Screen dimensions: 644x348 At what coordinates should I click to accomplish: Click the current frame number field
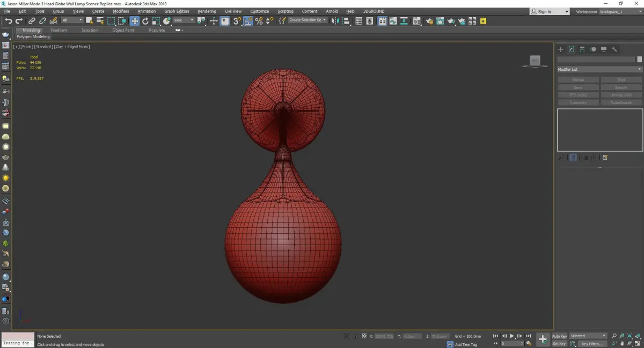click(x=511, y=344)
